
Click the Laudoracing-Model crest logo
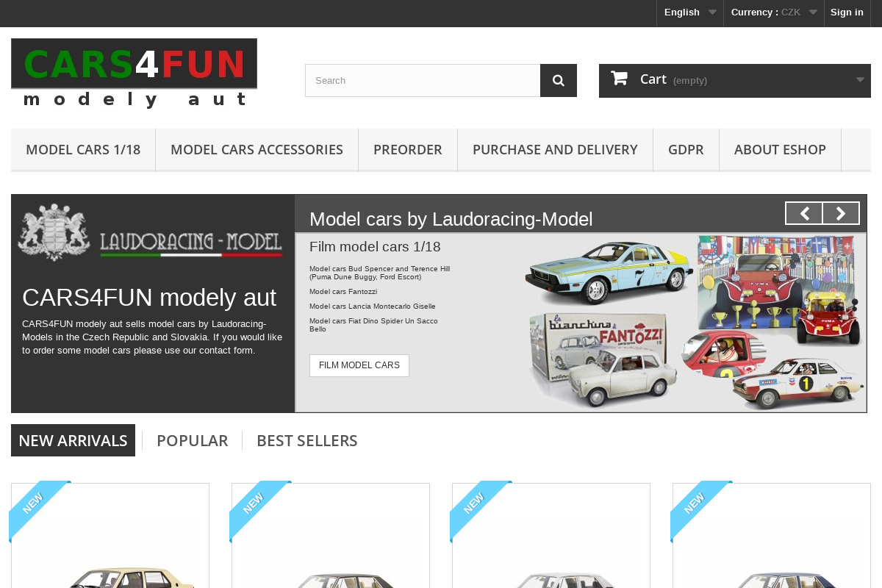coord(54,232)
